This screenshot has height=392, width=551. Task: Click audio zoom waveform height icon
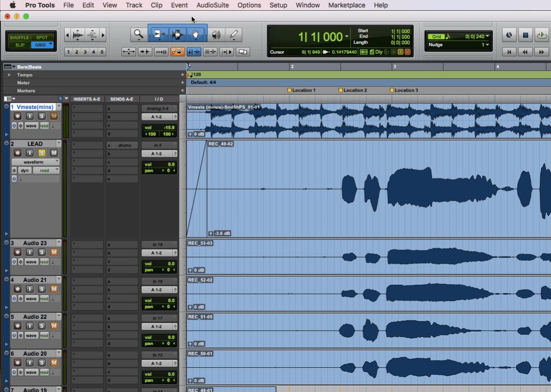78,35
